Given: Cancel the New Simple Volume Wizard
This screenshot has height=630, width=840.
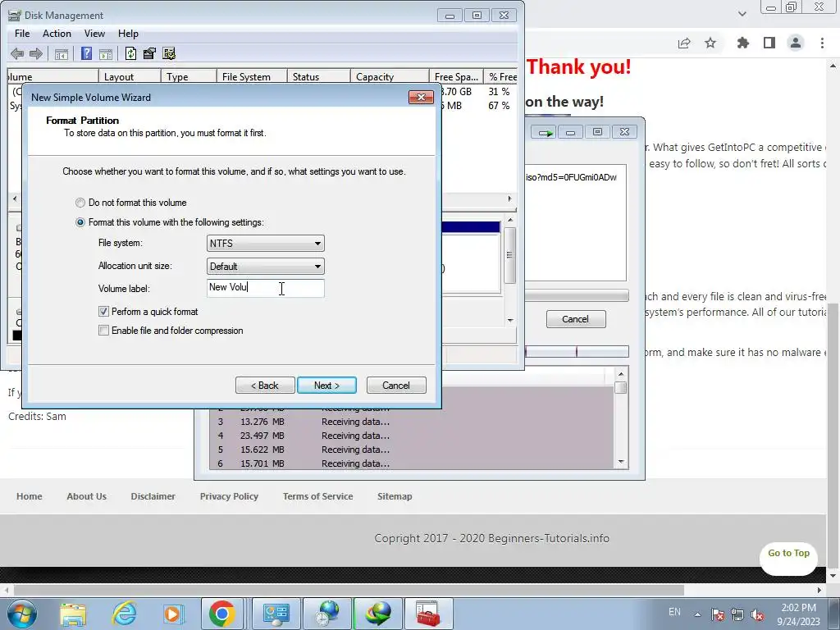Looking at the screenshot, I should click(x=396, y=386).
